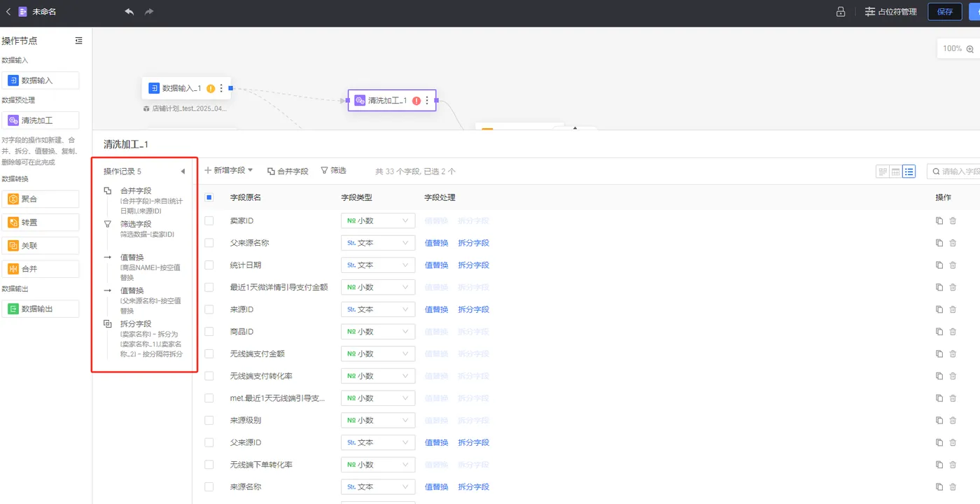The image size is (980, 504).
Task: Select the 合并字段 entry in 操作记录
Action: [143, 201]
